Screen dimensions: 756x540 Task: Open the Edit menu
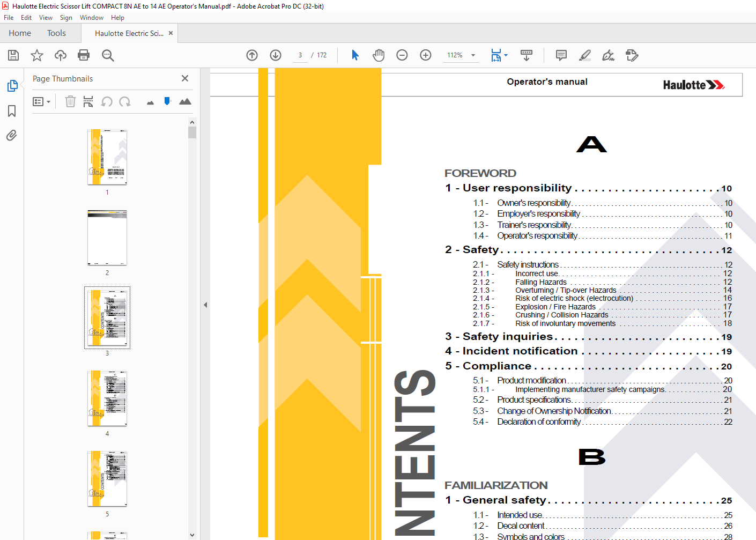click(x=26, y=18)
